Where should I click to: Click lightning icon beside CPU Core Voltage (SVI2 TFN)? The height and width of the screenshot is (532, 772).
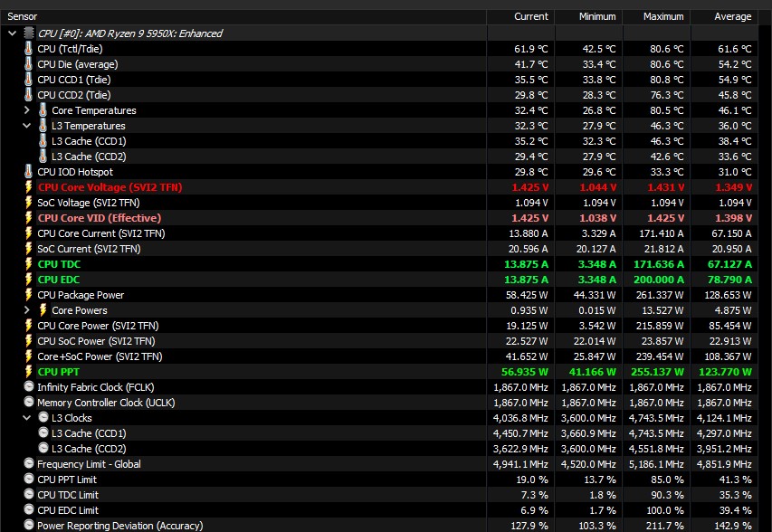click(29, 187)
